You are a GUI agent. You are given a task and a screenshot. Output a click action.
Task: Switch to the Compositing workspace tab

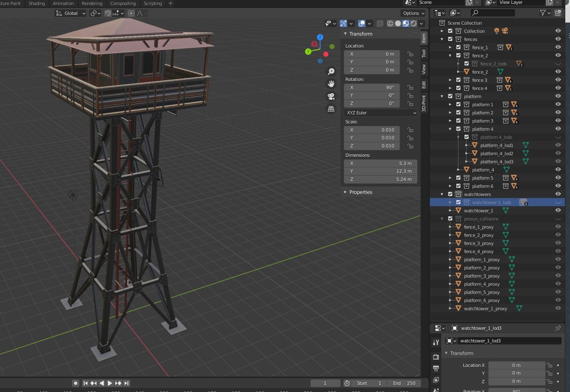123,3
